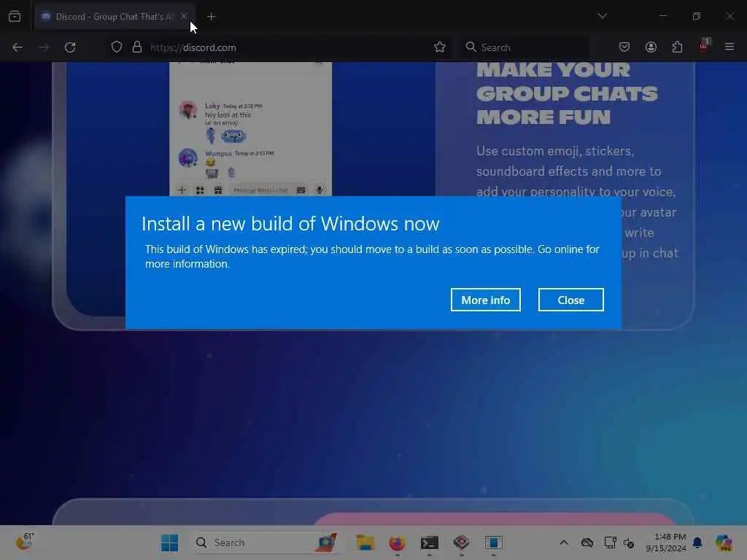This screenshot has height=560, width=747.
Task: Open the weather widget showing 61°
Action: point(25,542)
